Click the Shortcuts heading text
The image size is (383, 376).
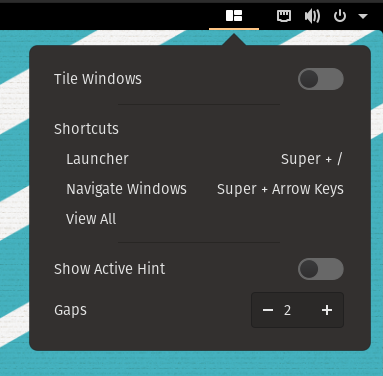[86, 129]
